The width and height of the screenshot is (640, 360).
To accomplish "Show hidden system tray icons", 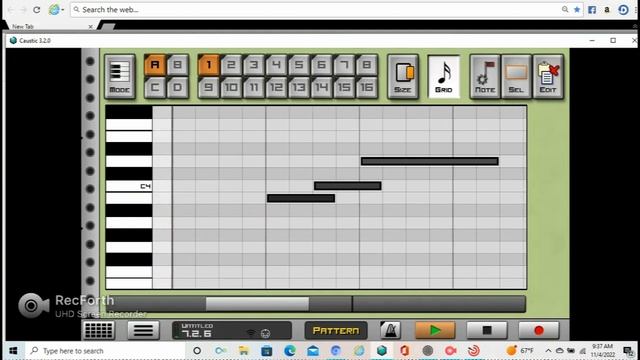I will (548, 351).
